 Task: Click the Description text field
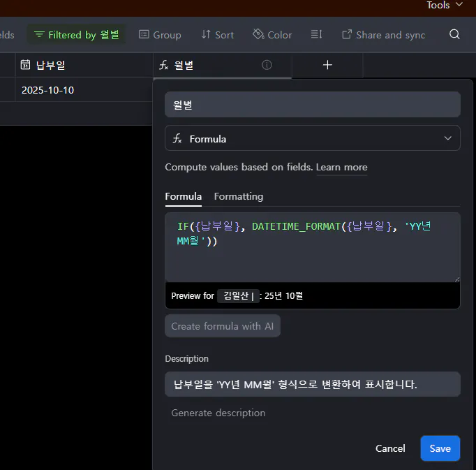tap(313, 384)
